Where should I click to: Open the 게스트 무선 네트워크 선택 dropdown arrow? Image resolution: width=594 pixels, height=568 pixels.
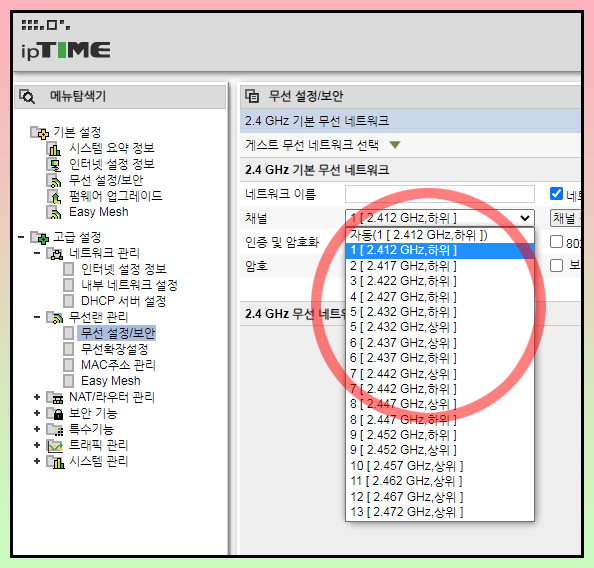[395, 145]
